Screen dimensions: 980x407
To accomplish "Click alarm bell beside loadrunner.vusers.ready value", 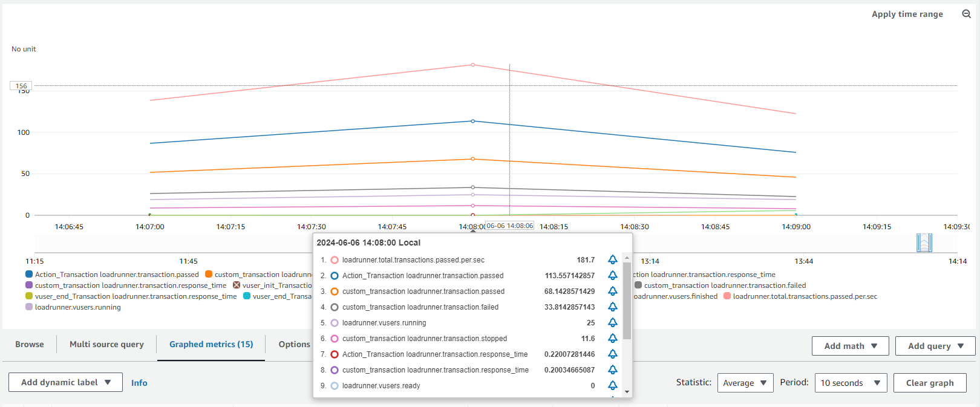I will pyautogui.click(x=612, y=386).
